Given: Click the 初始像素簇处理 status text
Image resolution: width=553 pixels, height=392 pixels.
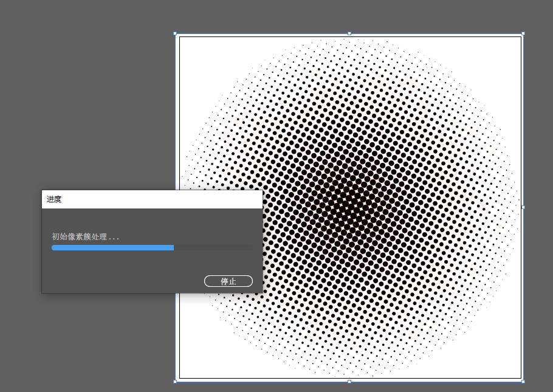Looking at the screenshot, I should pyautogui.click(x=85, y=237).
